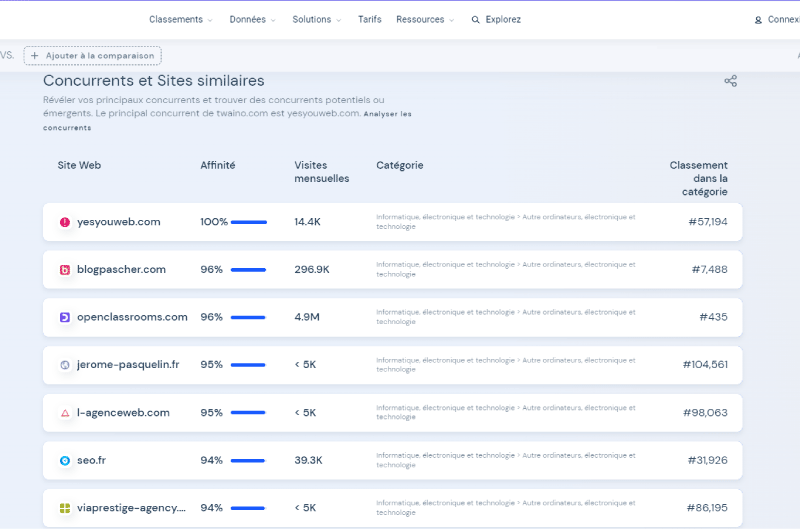Open the yesyouweb.com site link
This screenshot has height=530, width=800.
(118, 222)
